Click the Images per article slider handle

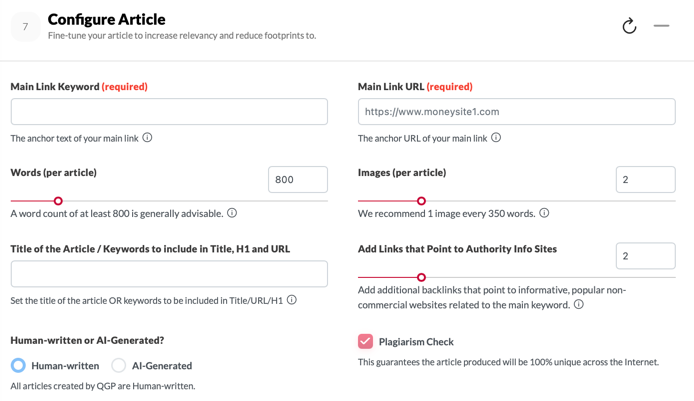421,201
